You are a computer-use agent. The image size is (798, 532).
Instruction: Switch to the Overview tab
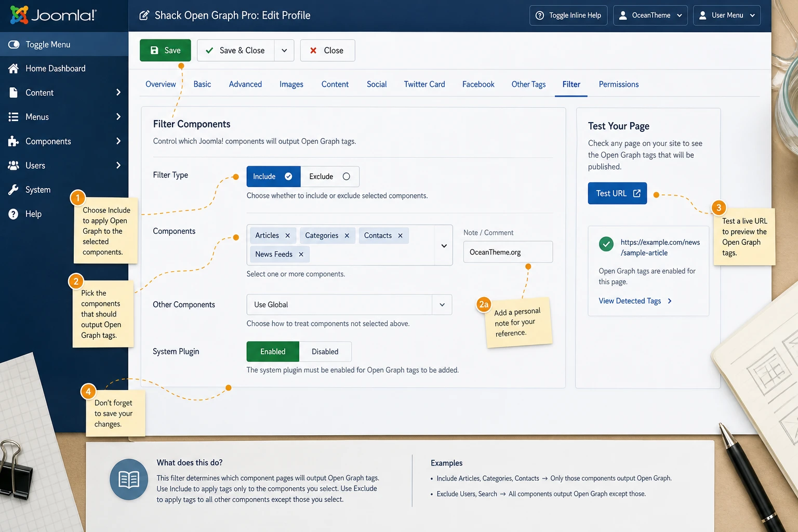pos(161,84)
